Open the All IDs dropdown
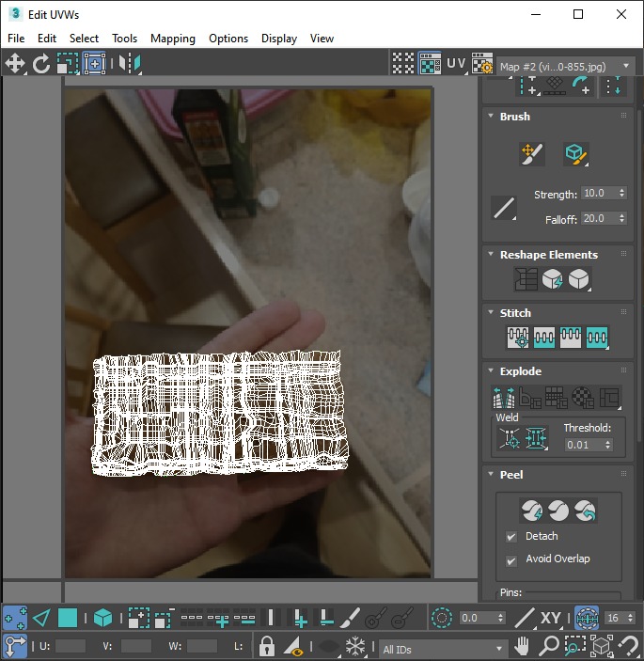The height and width of the screenshot is (661, 644). coord(442,649)
